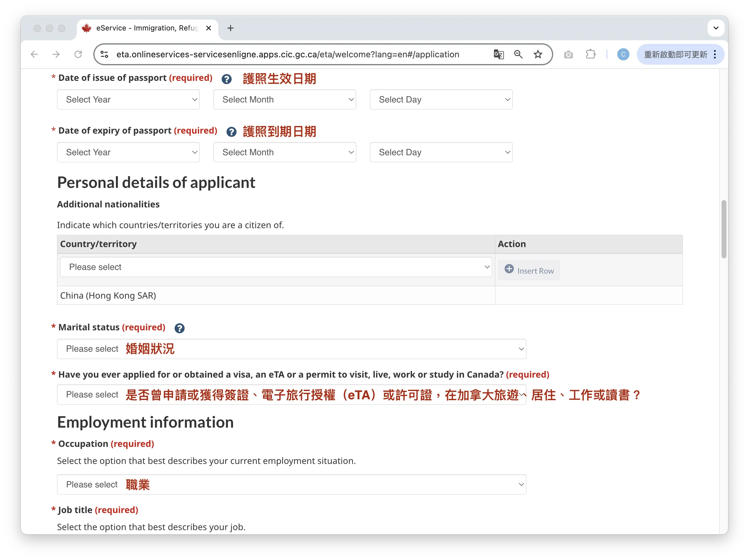Viewport: 749px width, 560px height.
Task: Open help icon for Marital status
Action: [179, 328]
